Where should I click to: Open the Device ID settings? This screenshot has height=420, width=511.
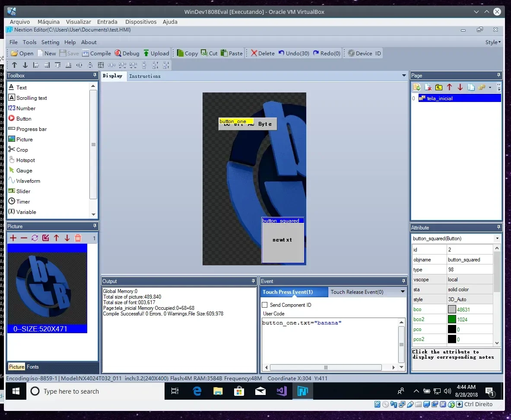(364, 53)
